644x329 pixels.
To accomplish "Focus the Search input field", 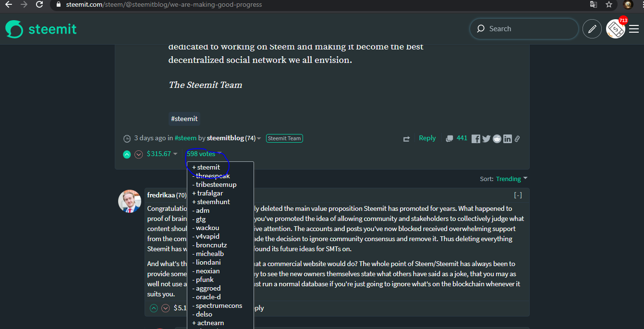I will pos(524,29).
